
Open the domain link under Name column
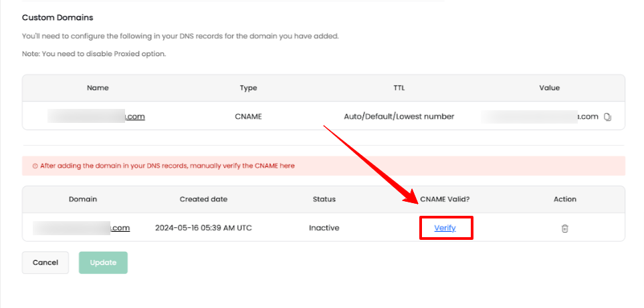(97, 116)
